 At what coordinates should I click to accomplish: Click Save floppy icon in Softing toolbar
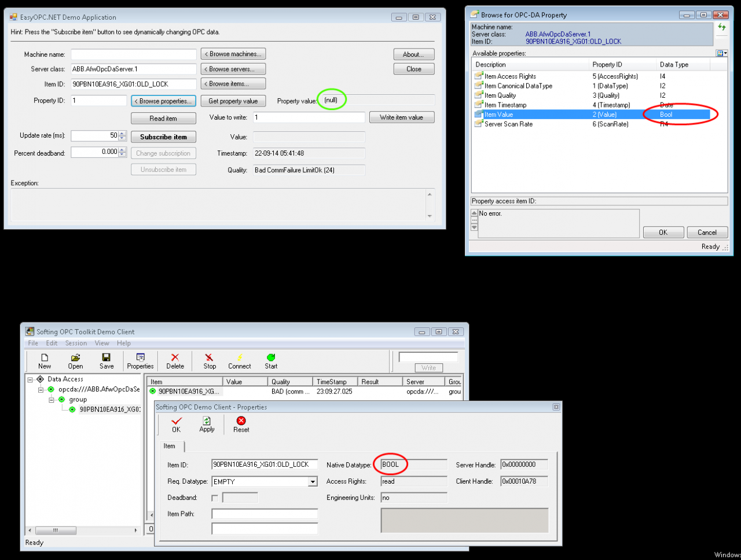pos(107,358)
